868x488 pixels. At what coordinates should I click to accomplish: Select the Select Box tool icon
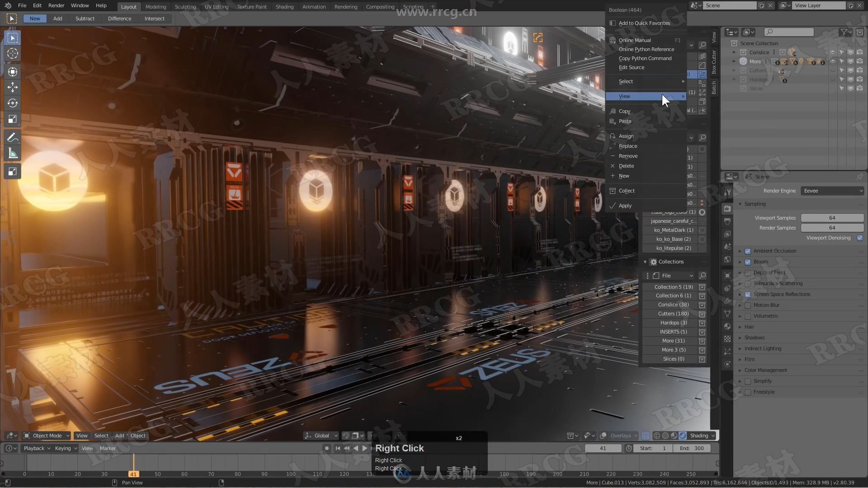pyautogui.click(x=13, y=38)
